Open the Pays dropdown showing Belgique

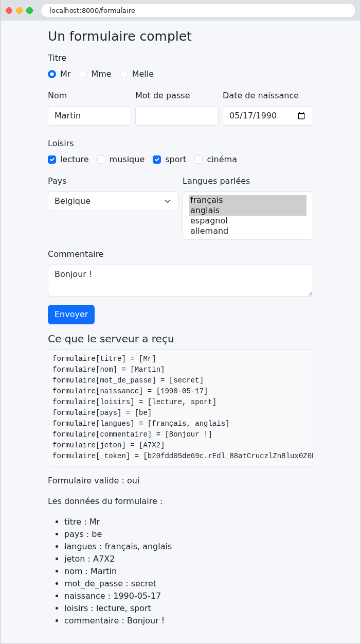[x=113, y=201]
